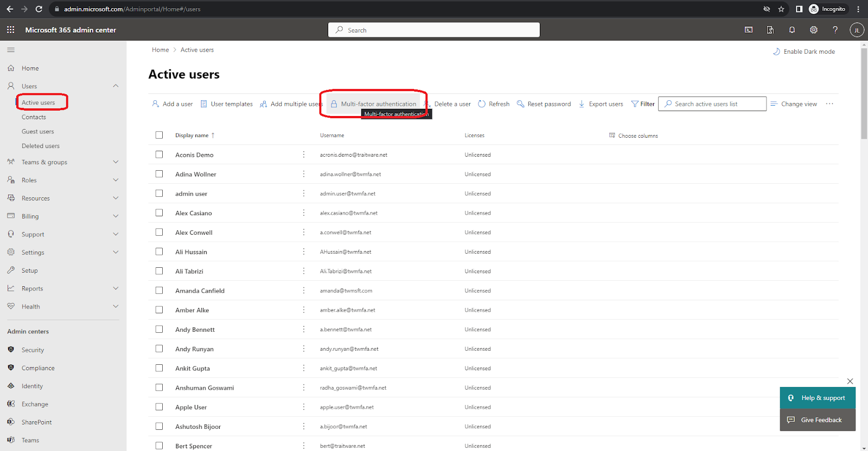Viewport: 868px width, 451px height.
Task: Open more options for Ali Hussain
Action: [x=304, y=252]
